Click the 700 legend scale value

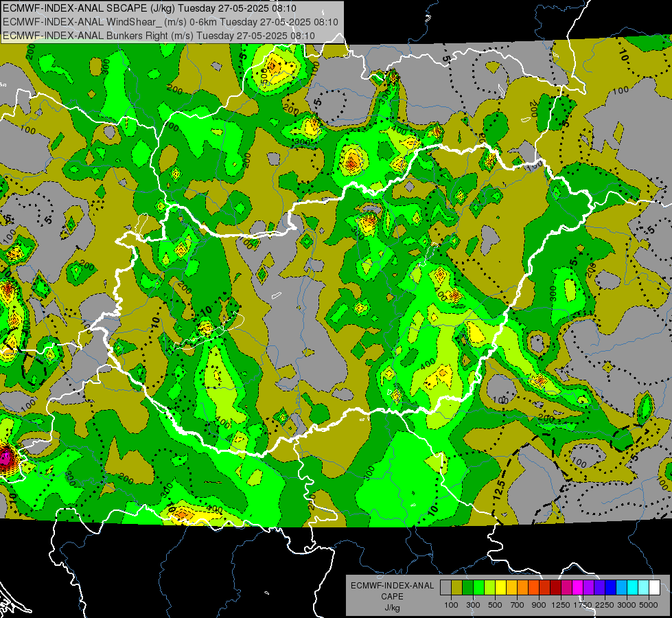[518, 605]
